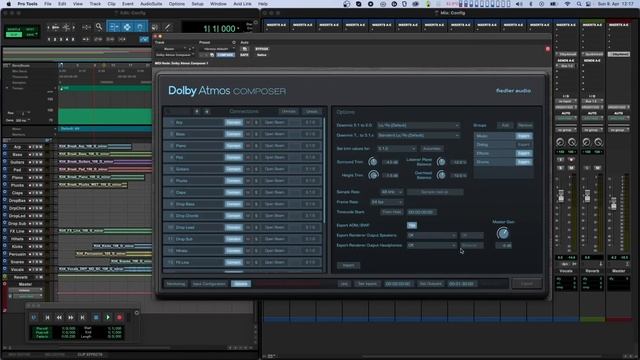The width and height of the screenshot is (640, 360).
Task: Open the Set trim values for dropdown
Action: click(x=396, y=149)
